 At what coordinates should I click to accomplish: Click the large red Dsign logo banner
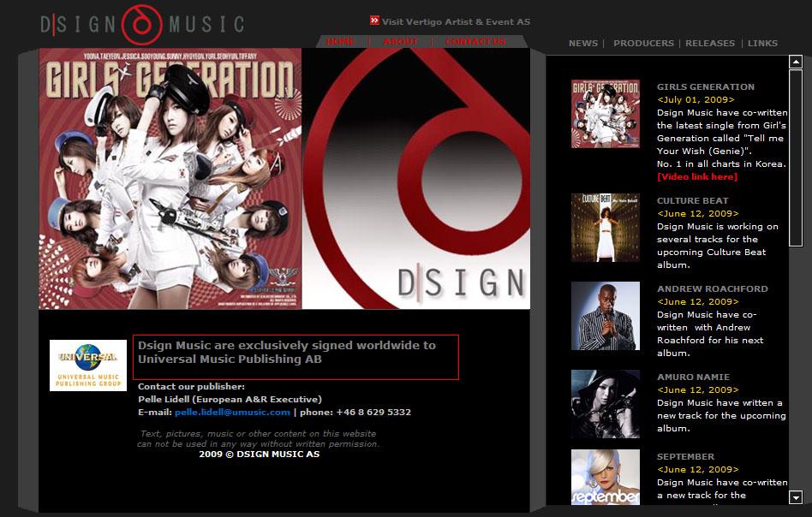(x=415, y=179)
